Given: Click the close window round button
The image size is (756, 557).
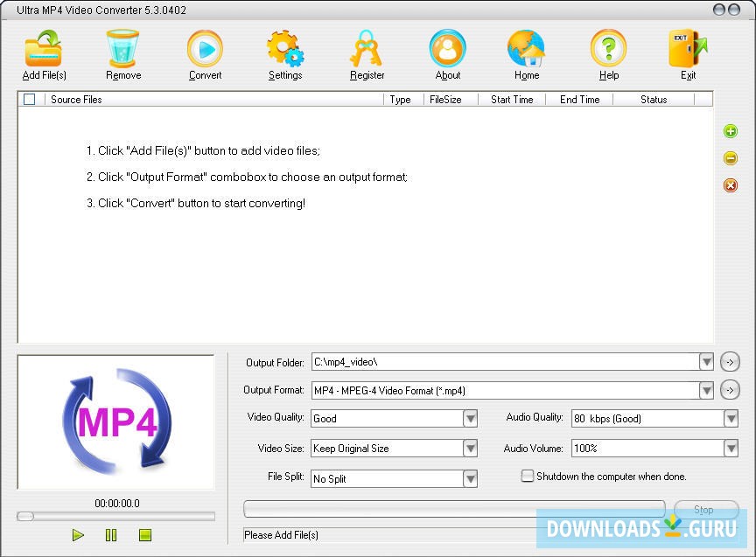Looking at the screenshot, I should (734, 10).
